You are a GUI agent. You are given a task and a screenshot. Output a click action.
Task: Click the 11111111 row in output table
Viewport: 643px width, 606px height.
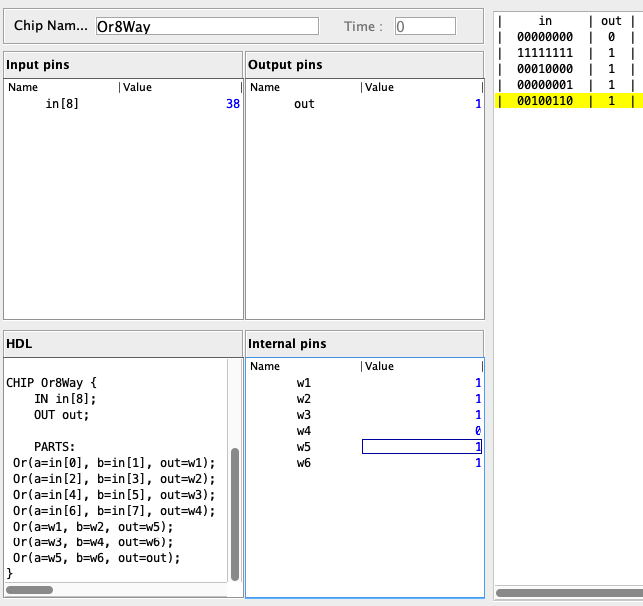pyautogui.click(x=567, y=53)
